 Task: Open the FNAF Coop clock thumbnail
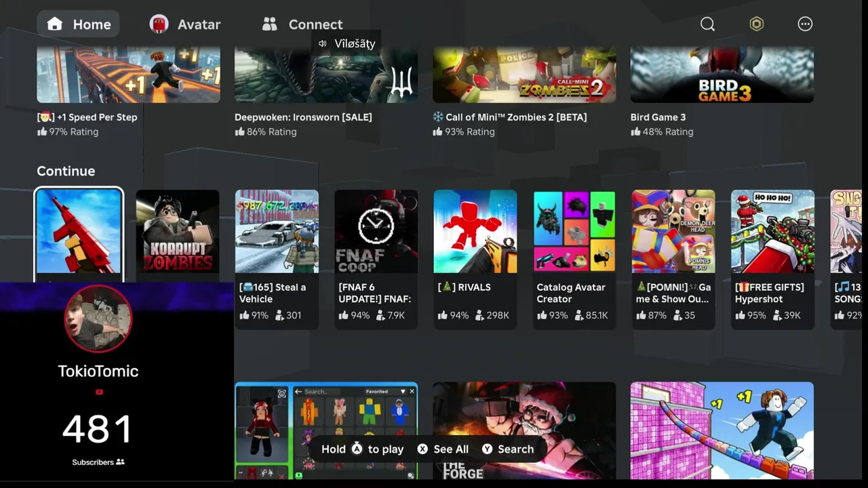click(376, 232)
